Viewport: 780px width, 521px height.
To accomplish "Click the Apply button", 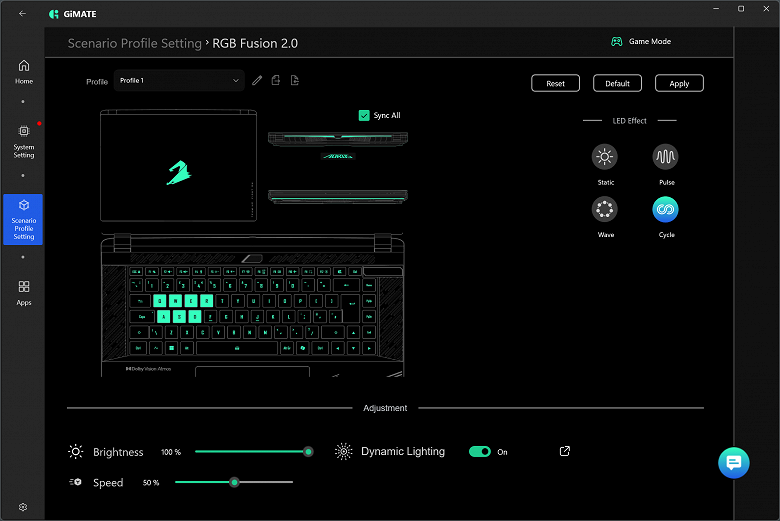I will tap(679, 83).
